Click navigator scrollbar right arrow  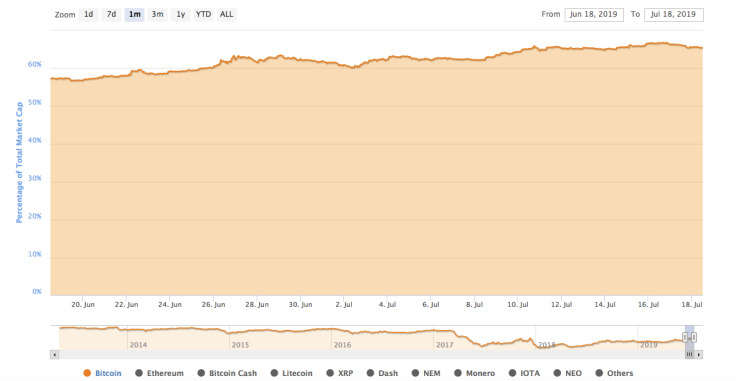click(698, 355)
